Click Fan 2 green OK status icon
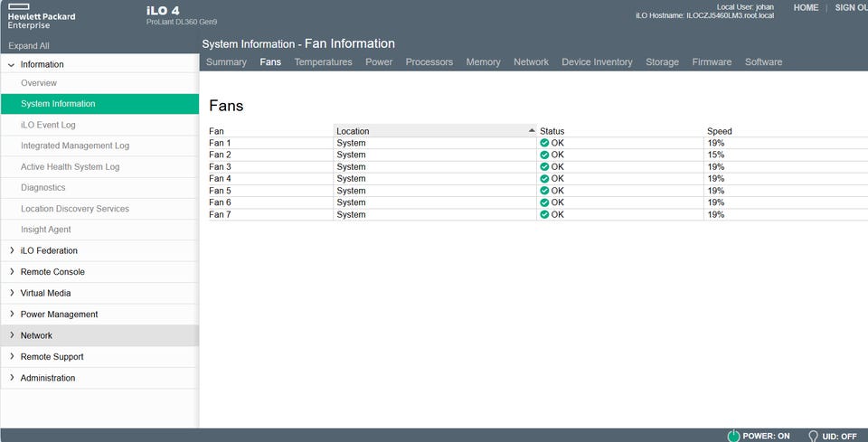The height and width of the screenshot is (442, 868). (544, 155)
